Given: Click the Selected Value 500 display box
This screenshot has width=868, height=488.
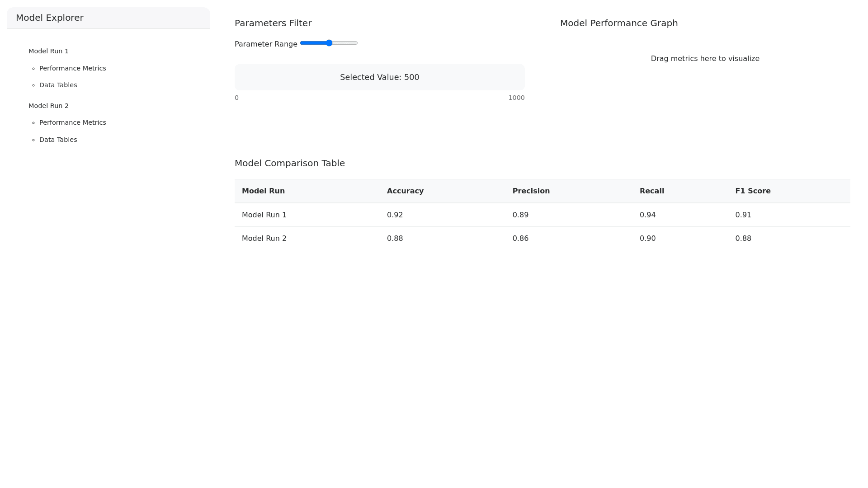Looking at the screenshot, I should 379,77.
